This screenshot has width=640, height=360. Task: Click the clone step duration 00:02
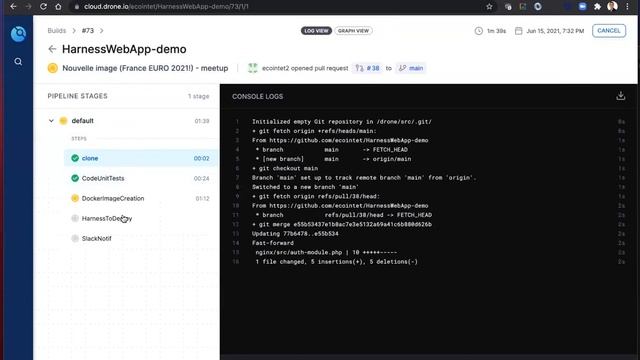[x=202, y=158]
